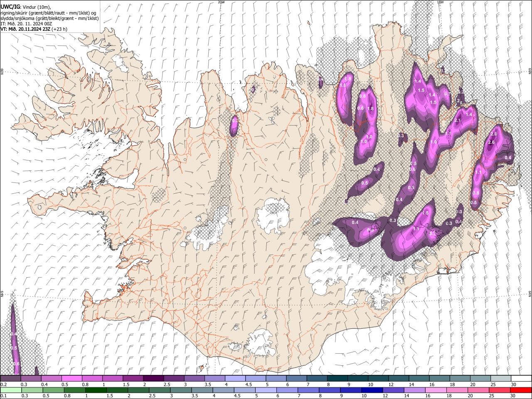Select the snow legend swatch starting at 25

coord(501,378)
